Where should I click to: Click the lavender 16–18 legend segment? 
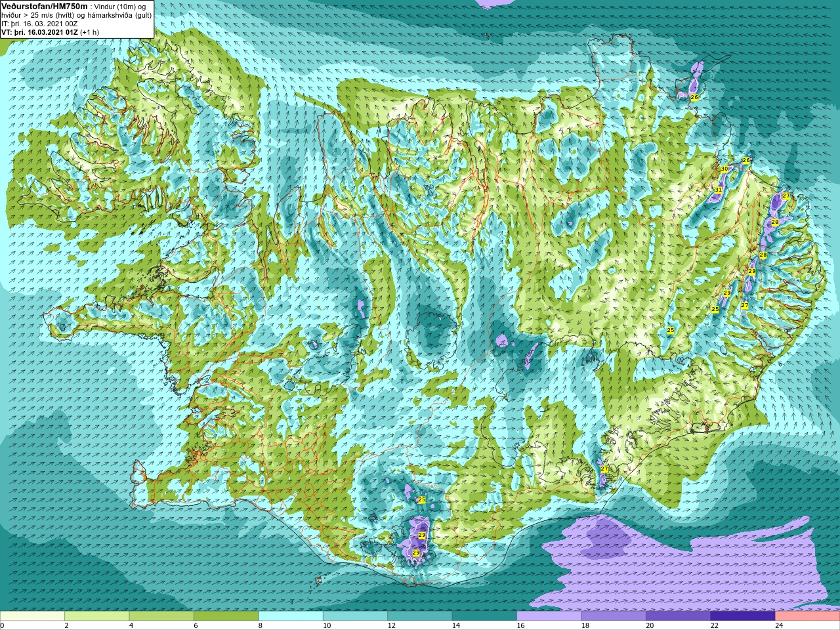pos(549,616)
